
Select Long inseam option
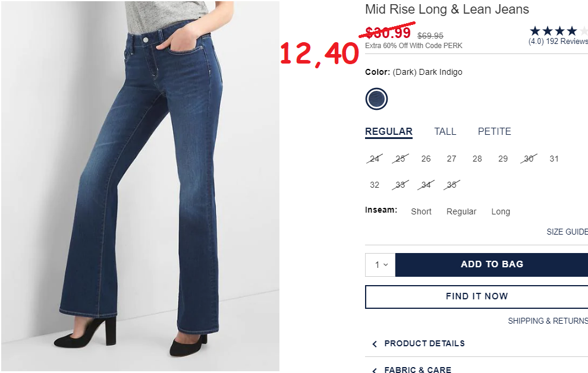(501, 211)
